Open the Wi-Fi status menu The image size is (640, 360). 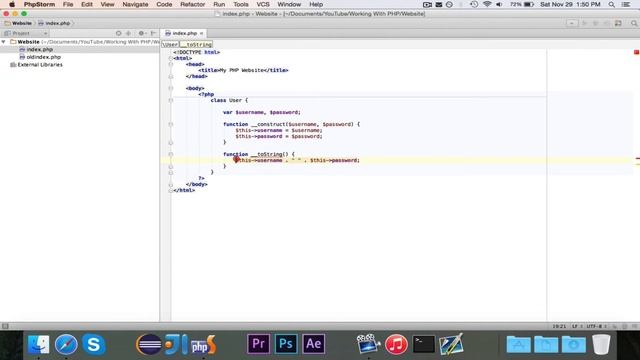(x=487, y=4)
